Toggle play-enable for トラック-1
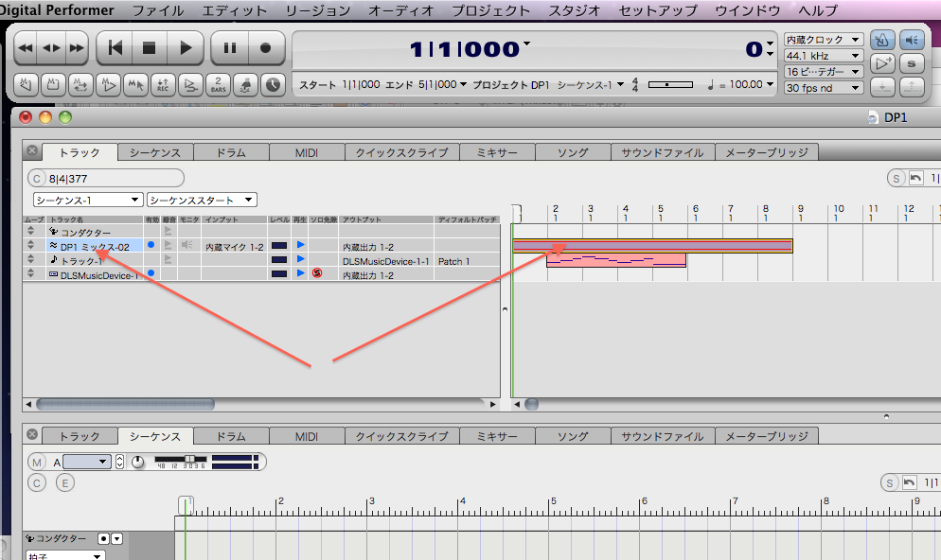Image resolution: width=941 pixels, height=560 pixels. pyautogui.click(x=301, y=259)
